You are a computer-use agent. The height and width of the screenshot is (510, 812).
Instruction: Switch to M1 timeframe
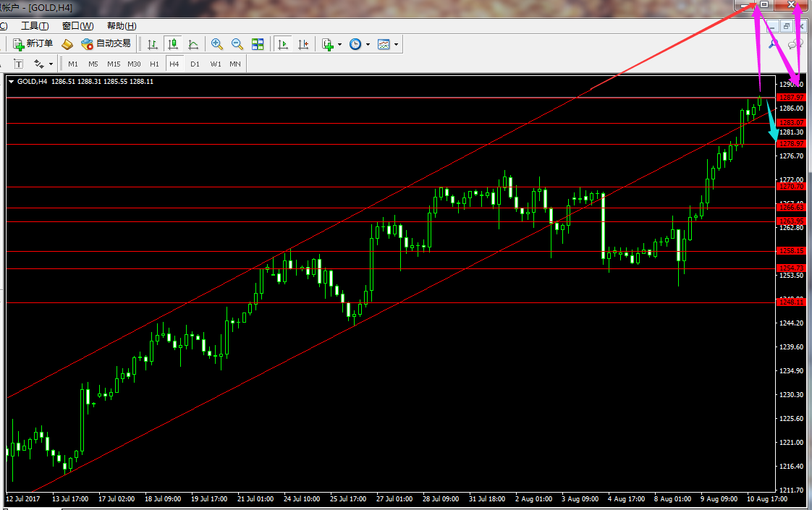click(73, 64)
